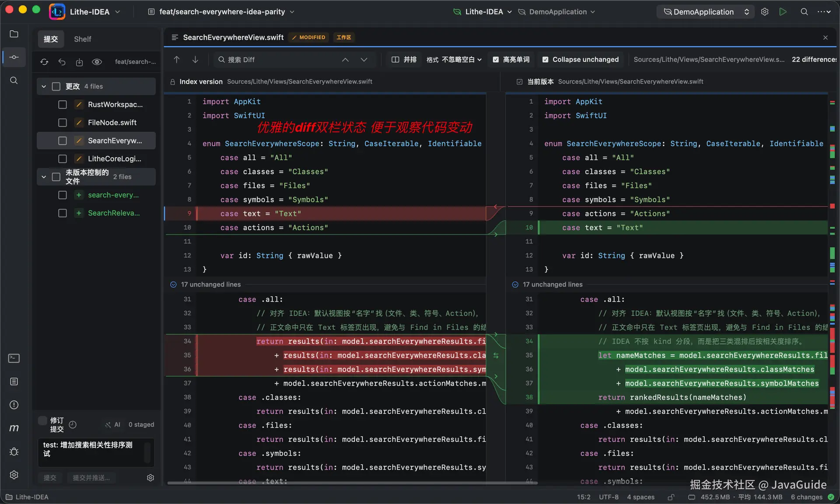
Task: Switch to the Shelf tab
Action: click(x=82, y=39)
